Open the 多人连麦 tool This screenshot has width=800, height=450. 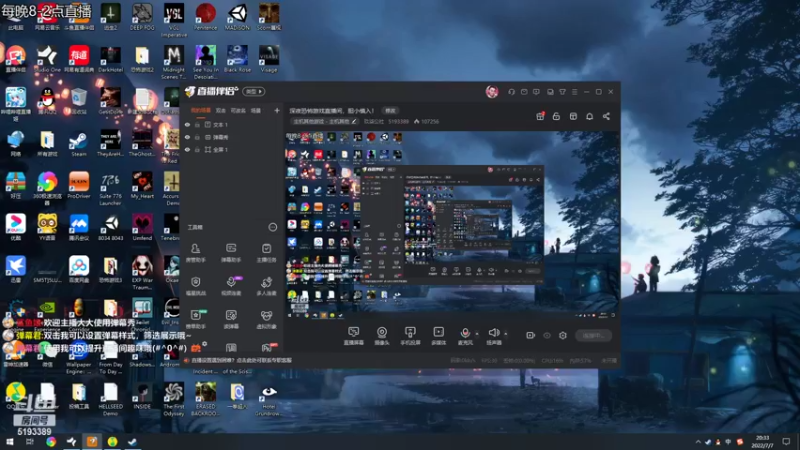[x=266, y=286]
